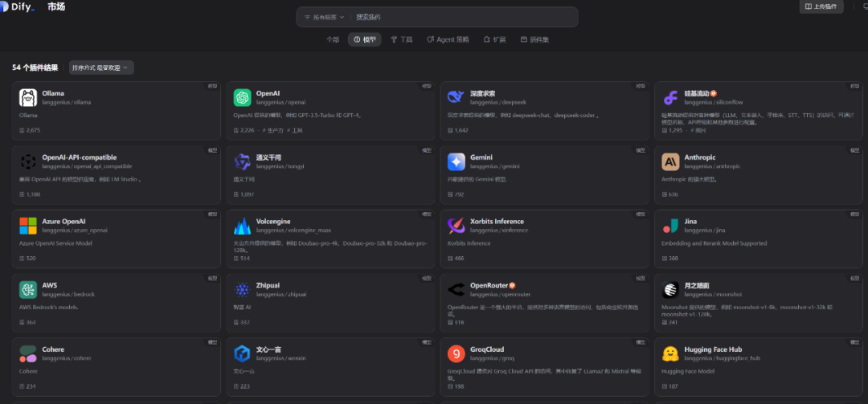Click the GroqCloud title

coord(487,349)
